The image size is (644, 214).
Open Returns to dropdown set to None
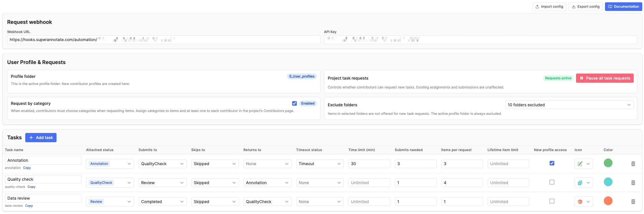(267, 164)
